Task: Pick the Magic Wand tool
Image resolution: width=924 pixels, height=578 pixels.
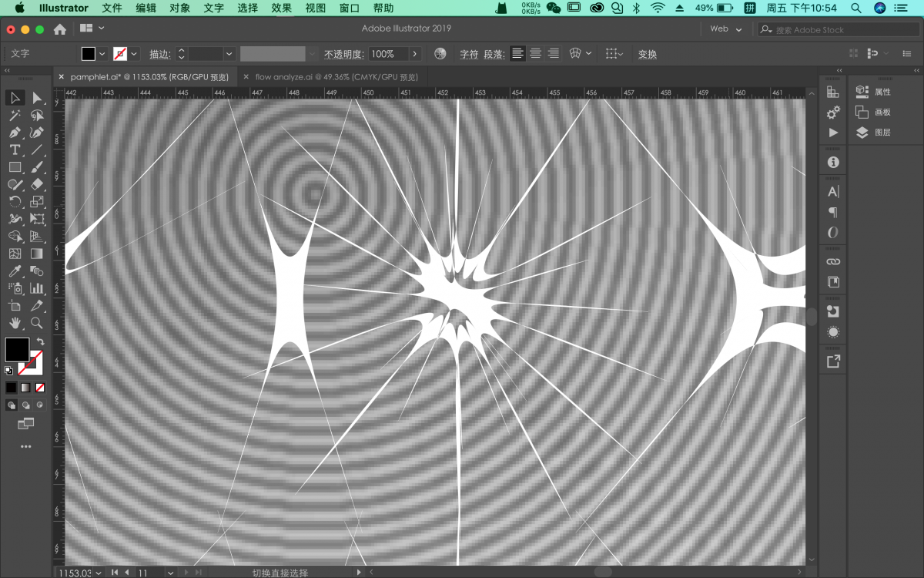Action: [x=15, y=116]
